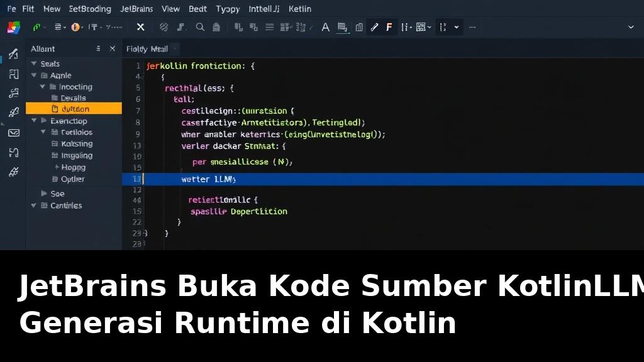Open the Fe menu
The image size is (644, 362).
click(x=11, y=9)
